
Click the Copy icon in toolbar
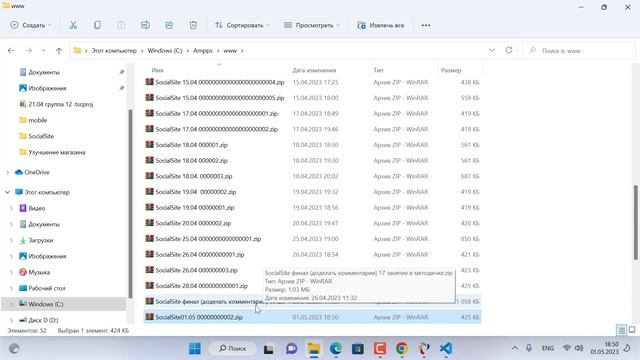click(97, 25)
